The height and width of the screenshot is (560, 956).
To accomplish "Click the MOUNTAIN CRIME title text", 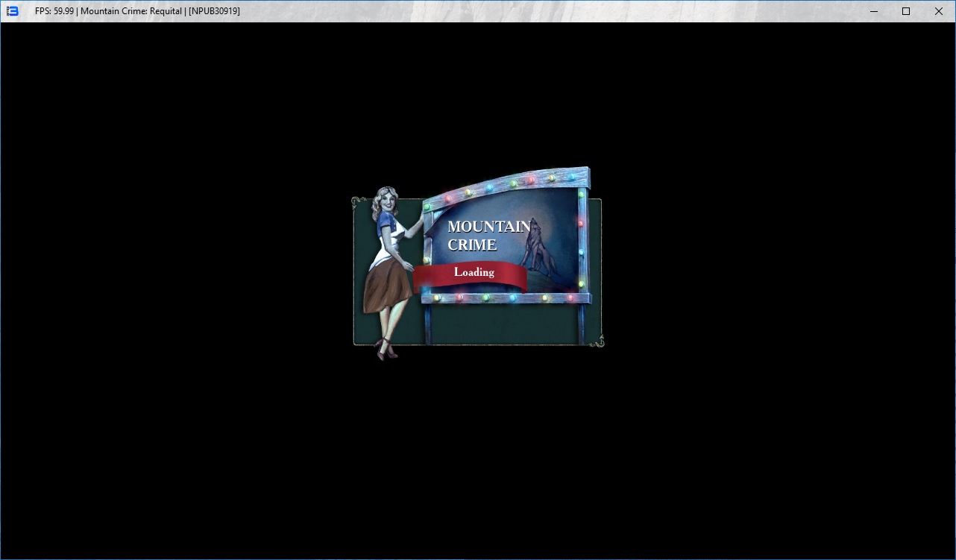I will coord(488,236).
